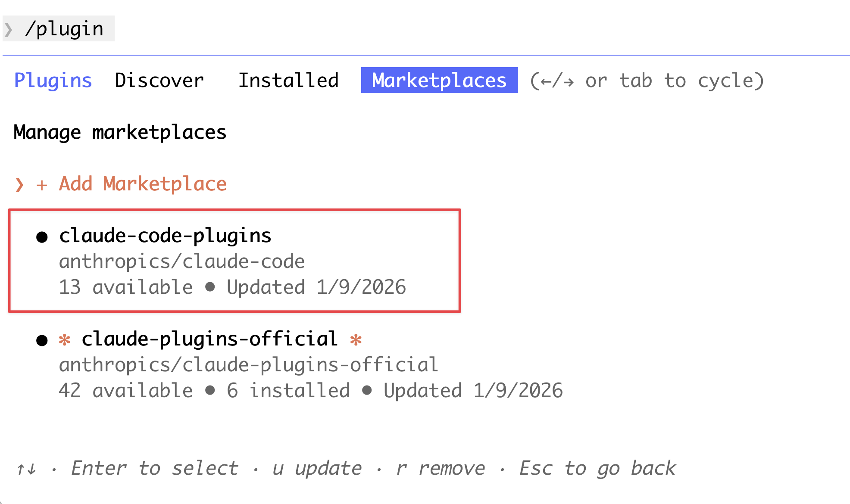Click the /plugin command input
The width and height of the screenshot is (850, 504).
[x=64, y=29]
